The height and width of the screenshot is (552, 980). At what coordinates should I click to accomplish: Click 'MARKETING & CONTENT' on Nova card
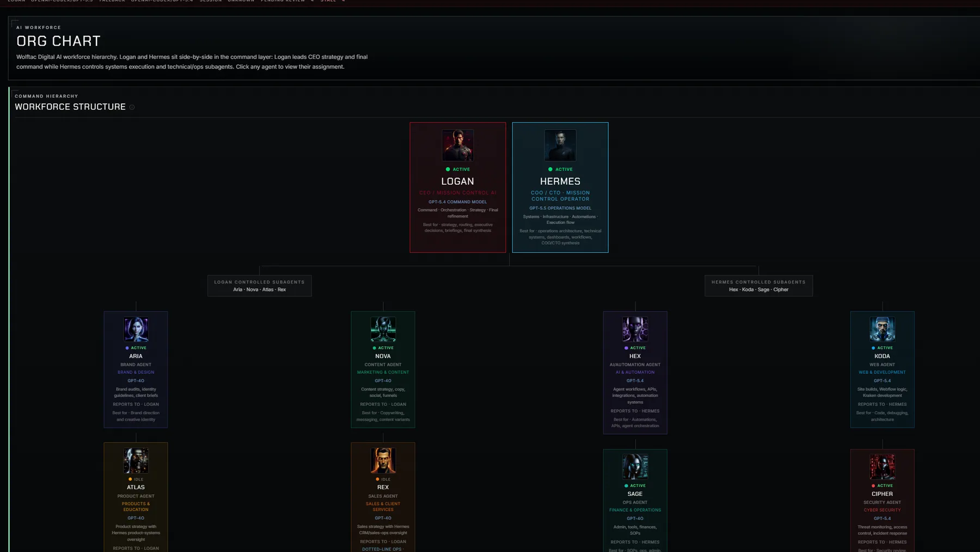point(383,373)
